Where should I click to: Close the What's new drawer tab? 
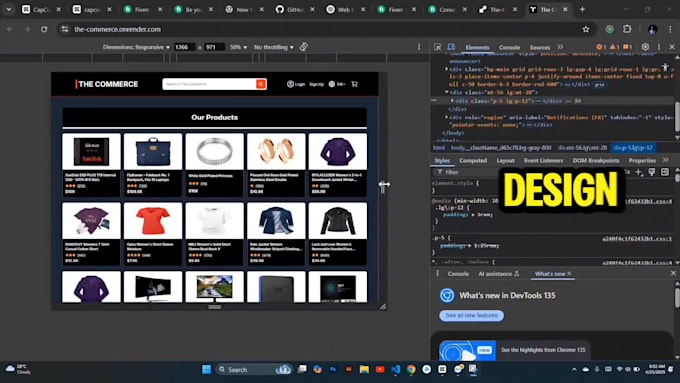[x=569, y=273]
